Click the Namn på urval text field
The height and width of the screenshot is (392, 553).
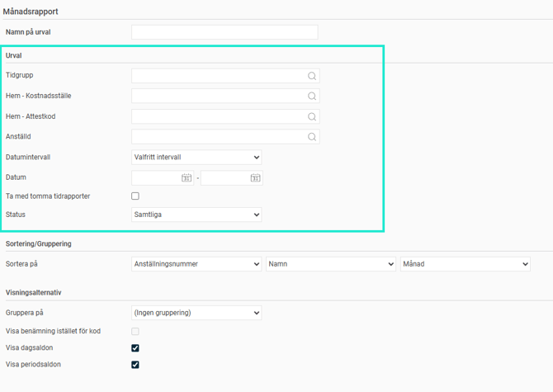[x=225, y=32]
